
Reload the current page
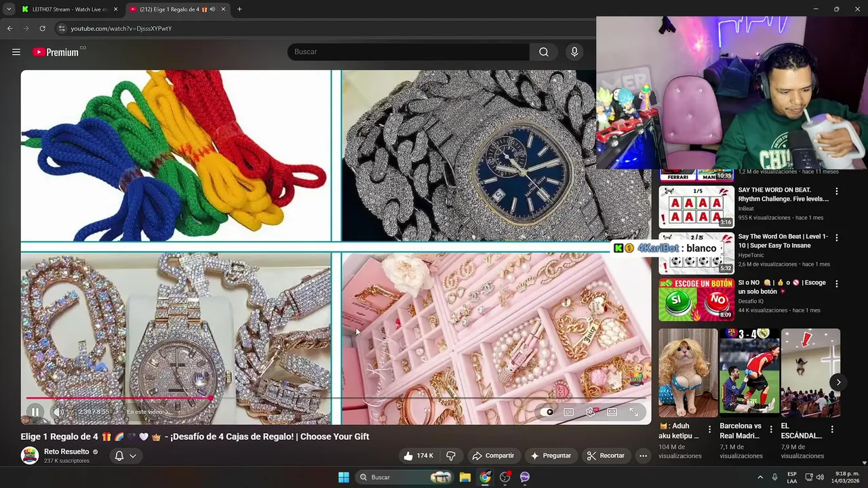[x=42, y=28]
